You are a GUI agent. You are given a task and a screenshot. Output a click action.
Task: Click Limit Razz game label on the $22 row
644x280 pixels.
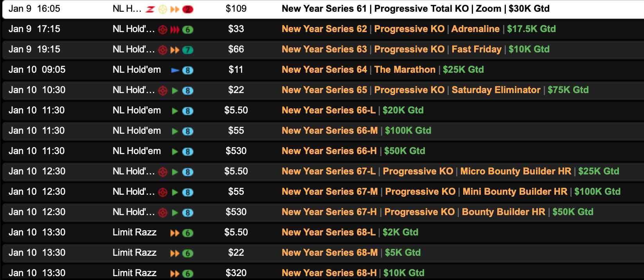[135, 253]
